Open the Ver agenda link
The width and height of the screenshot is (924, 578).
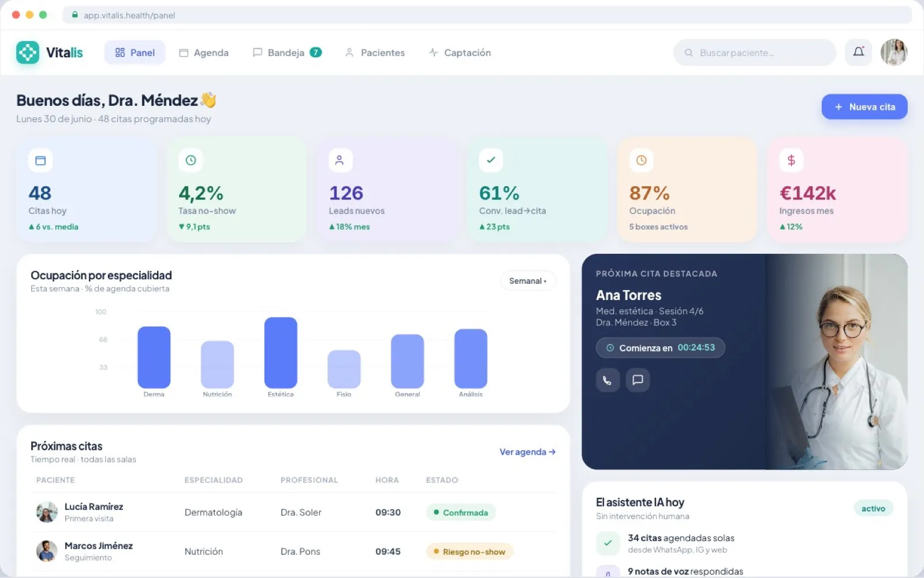coord(527,452)
